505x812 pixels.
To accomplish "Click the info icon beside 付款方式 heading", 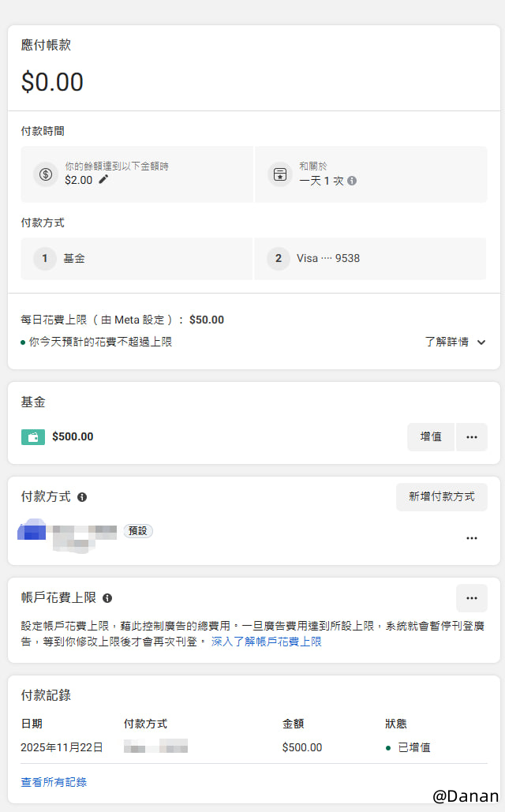I will (x=82, y=497).
